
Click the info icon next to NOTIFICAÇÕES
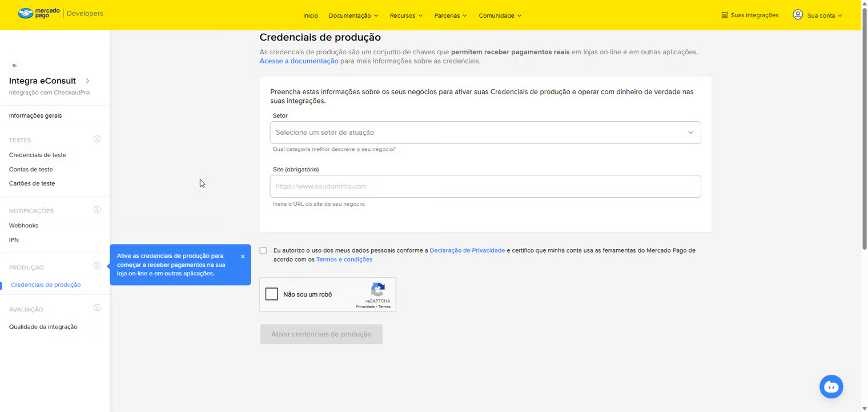97,209
